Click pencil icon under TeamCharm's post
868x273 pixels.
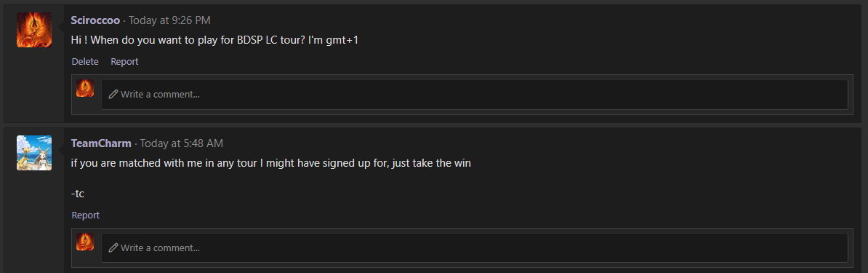coord(113,248)
